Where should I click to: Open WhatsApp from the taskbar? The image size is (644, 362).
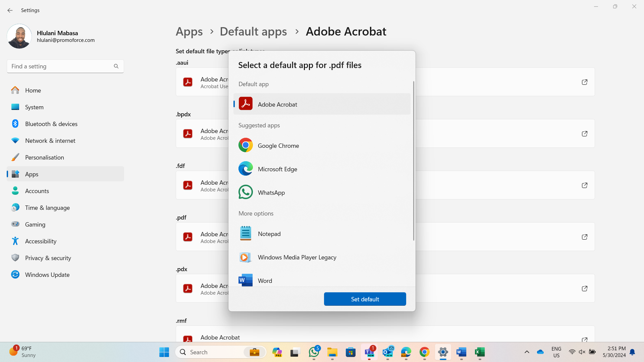pos(314,352)
